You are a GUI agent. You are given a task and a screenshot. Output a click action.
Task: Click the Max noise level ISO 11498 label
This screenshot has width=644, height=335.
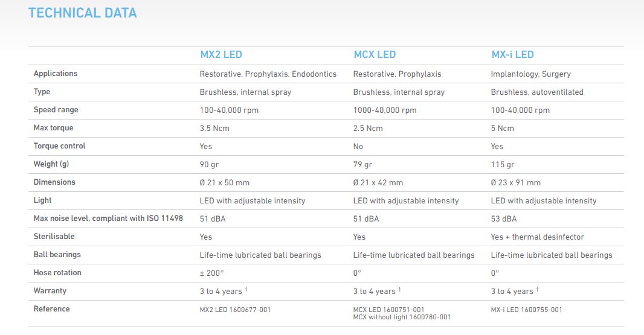pos(108,219)
